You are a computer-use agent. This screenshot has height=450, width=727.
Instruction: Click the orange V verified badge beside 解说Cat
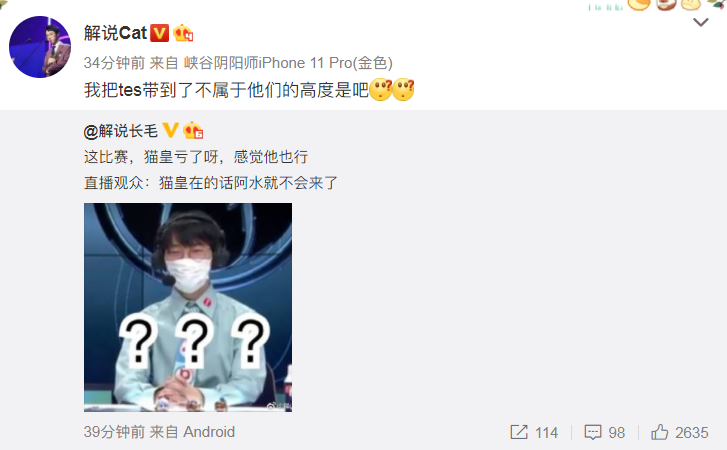click(x=160, y=33)
